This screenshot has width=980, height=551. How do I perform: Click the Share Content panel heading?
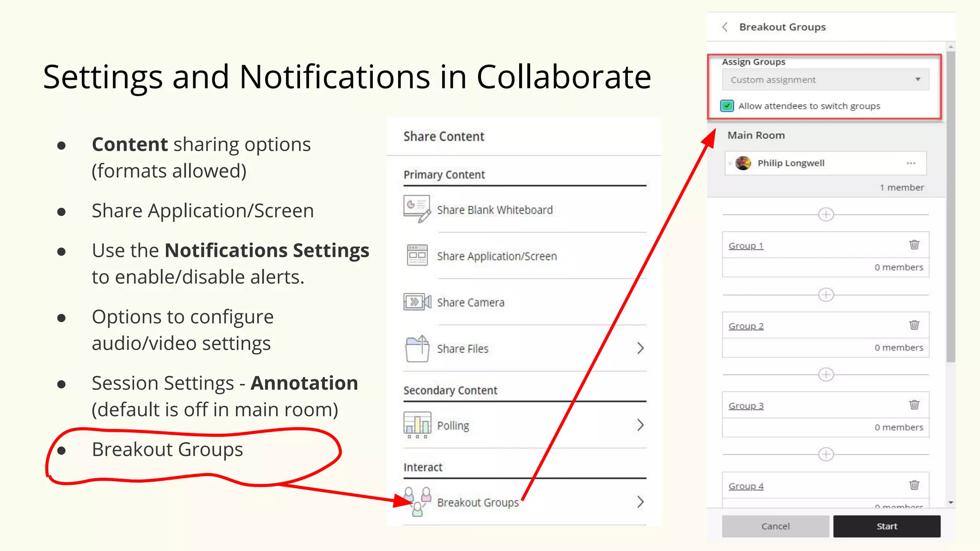[x=444, y=137]
